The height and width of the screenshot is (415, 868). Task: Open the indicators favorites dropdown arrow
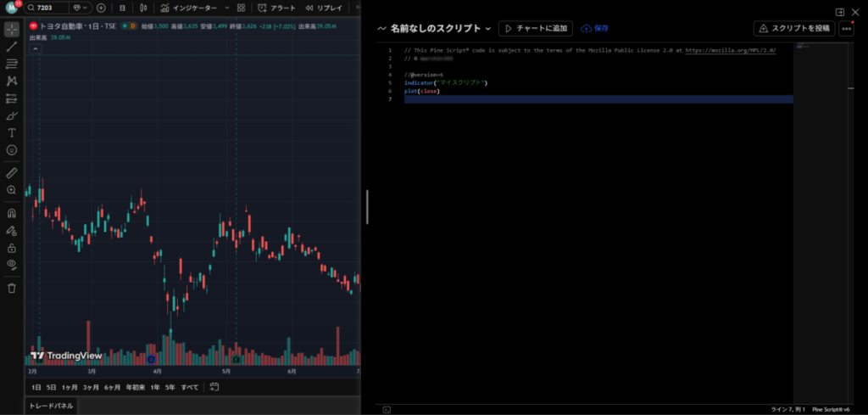pos(226,8)
